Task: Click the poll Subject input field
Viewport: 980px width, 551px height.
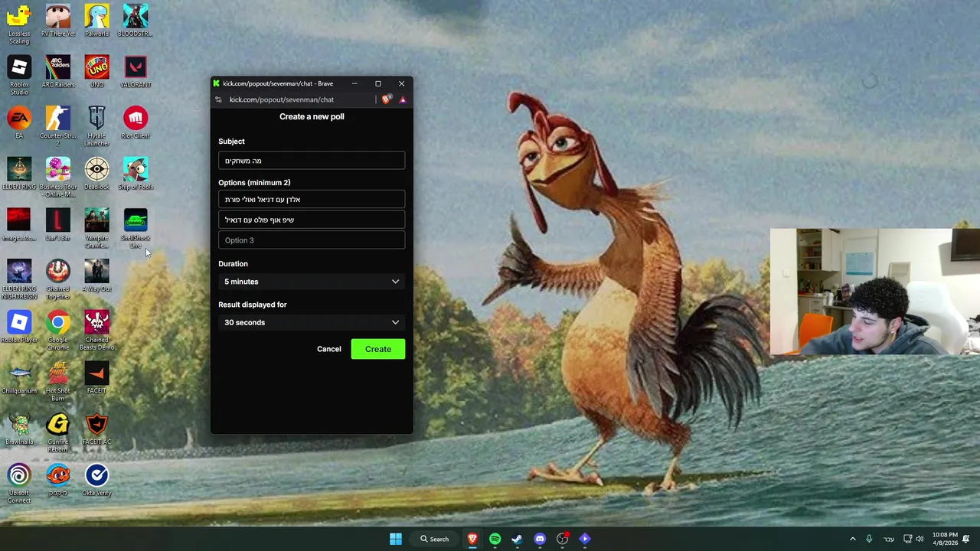Action: coord(312,161)
